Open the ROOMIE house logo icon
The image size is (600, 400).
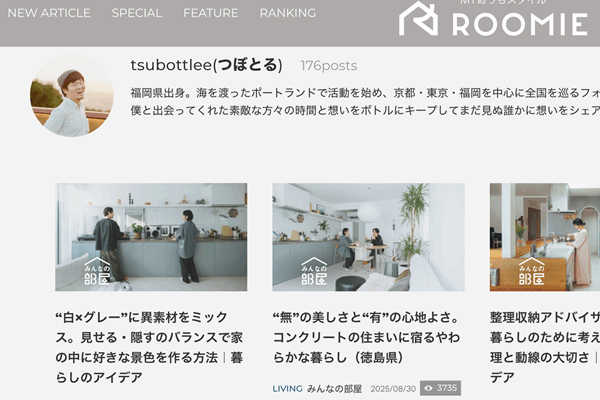tap(418, 19)
